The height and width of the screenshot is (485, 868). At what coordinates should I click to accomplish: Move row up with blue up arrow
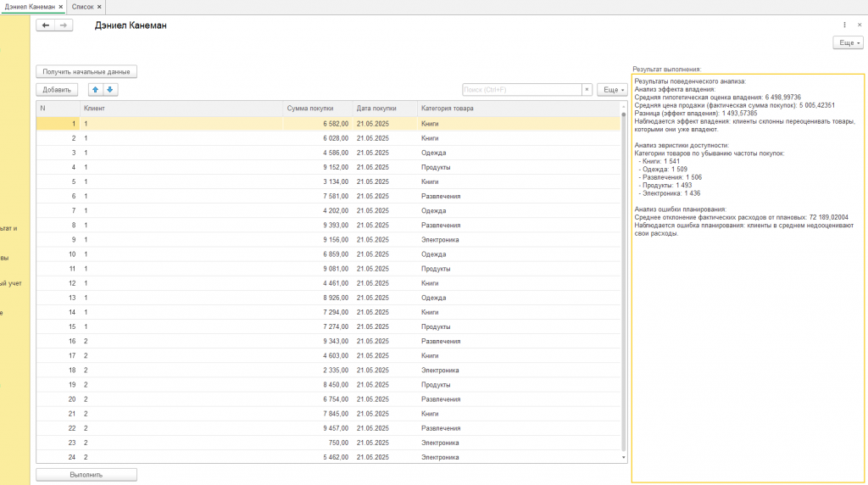click(95, 90)
